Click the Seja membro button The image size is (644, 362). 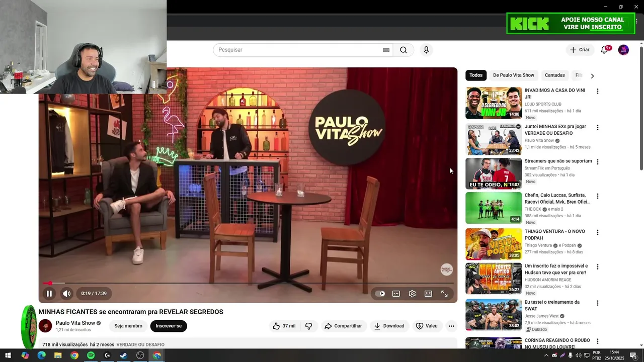click(128, 326)
